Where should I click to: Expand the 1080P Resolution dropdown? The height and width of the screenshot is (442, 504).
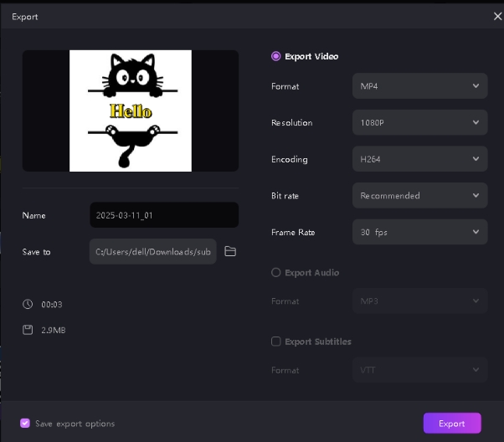[419, 123]
